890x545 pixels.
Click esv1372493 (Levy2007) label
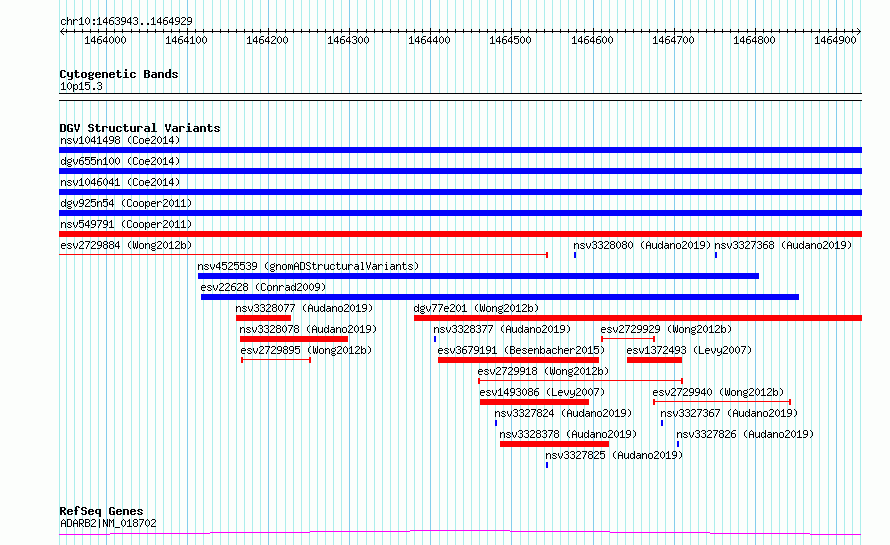coord(689,350)
